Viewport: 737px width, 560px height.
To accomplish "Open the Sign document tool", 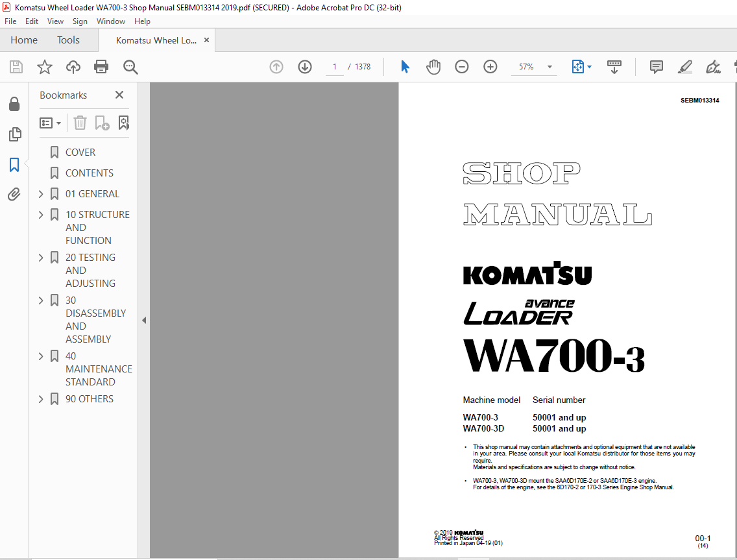I will click(x=713, y=67).
